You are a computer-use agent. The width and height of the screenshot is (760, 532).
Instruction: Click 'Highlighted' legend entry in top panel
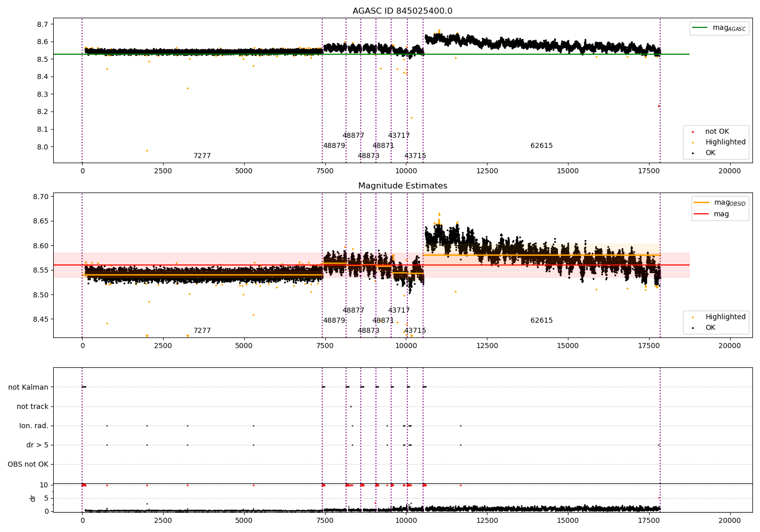(719, 142)
